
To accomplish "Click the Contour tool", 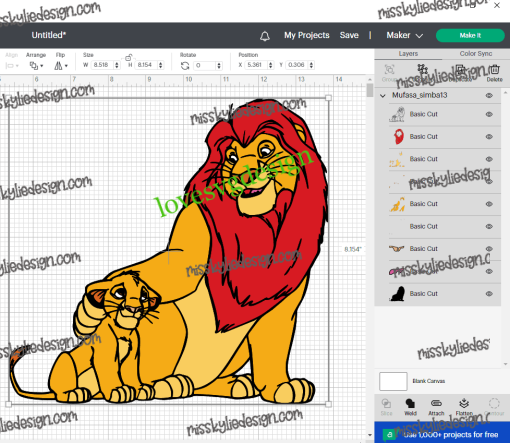I will [494, 407].
